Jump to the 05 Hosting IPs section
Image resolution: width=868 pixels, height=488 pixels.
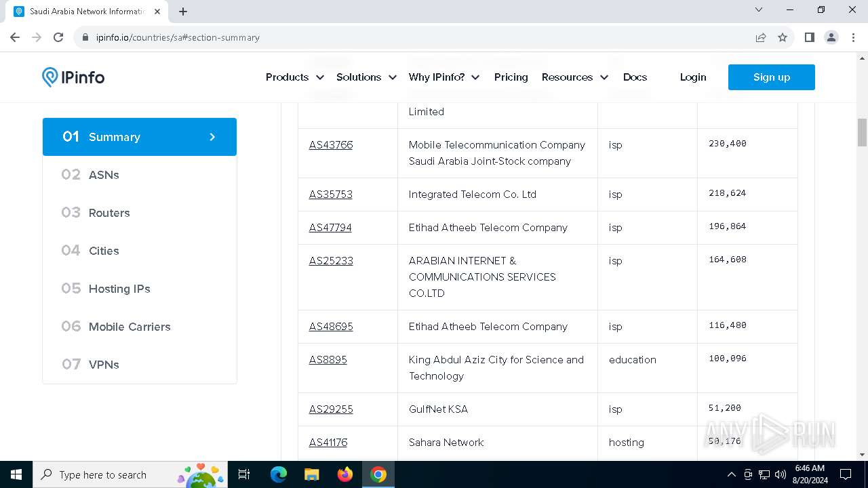140,289
